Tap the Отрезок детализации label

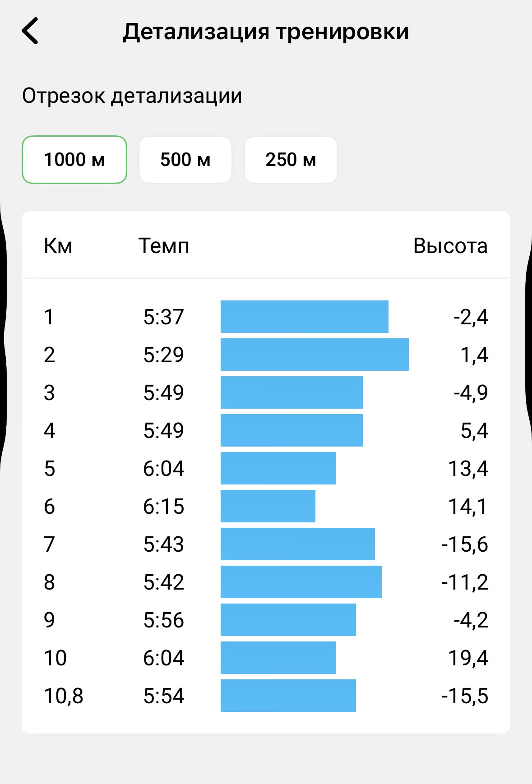point(132,96)
